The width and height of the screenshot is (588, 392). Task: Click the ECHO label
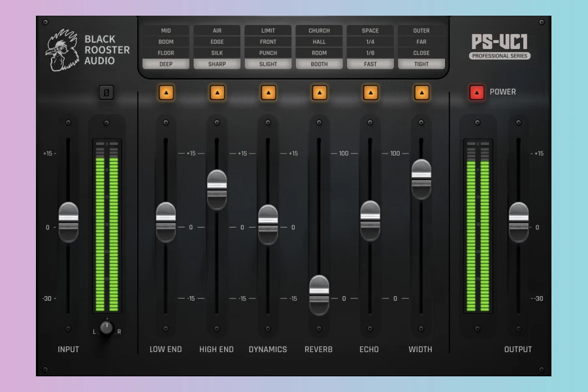(x=369, y=350)
